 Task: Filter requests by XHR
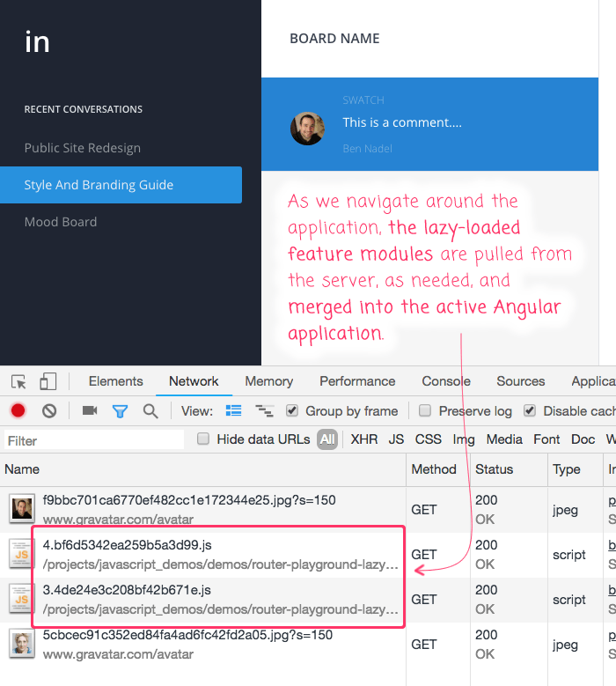pyautogui.click(x=363, y=439)
